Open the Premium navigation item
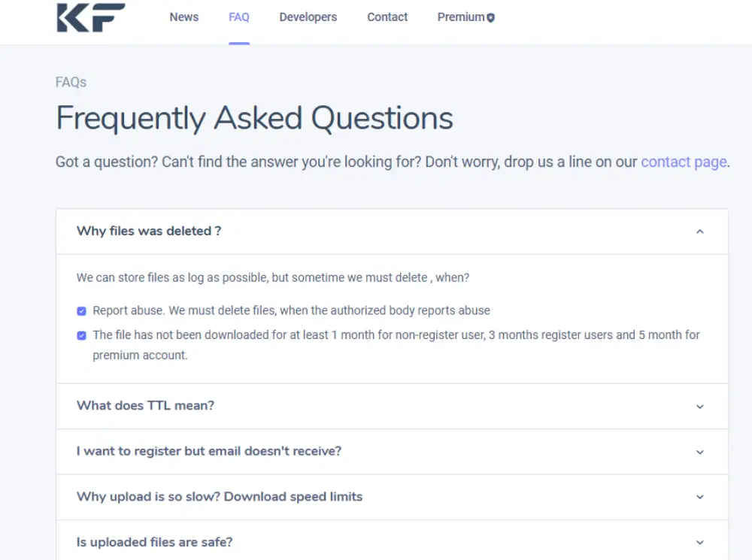 (461, 17)
